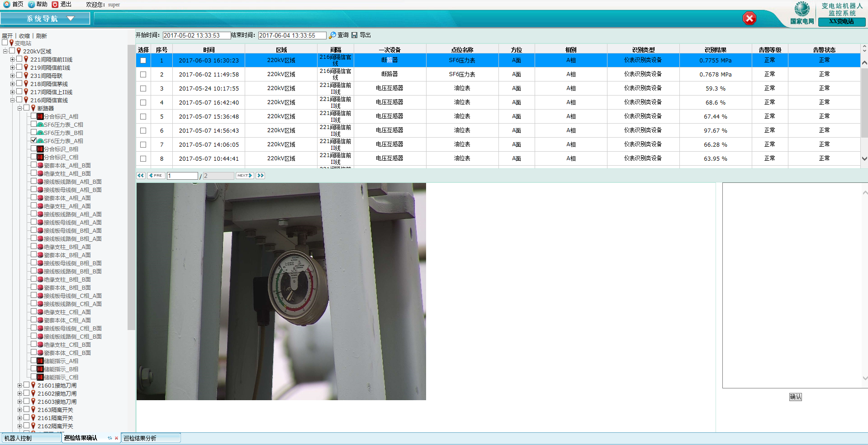The image size is (868, 445).
Task: Click the 确认 confirm button
Action: (x=795, y=397)
